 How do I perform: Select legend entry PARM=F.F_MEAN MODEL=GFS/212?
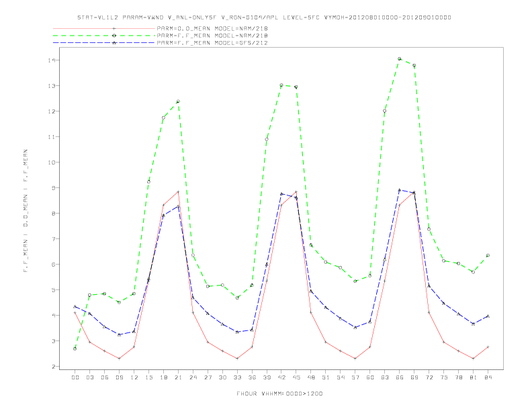click(212, 43)
